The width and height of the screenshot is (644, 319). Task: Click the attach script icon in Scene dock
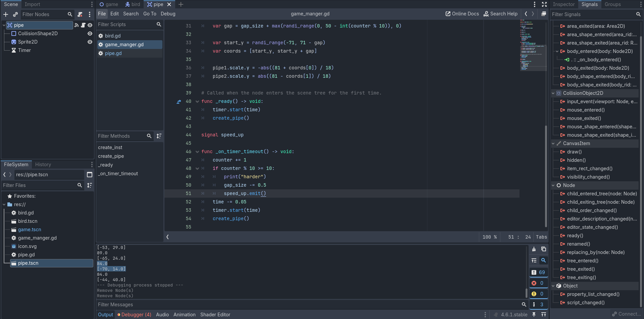tap(80, 14)
